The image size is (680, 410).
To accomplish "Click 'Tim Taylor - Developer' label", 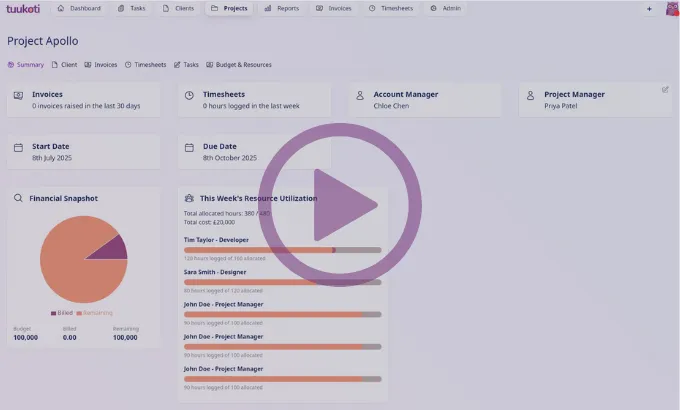I will tap(216, 240).
